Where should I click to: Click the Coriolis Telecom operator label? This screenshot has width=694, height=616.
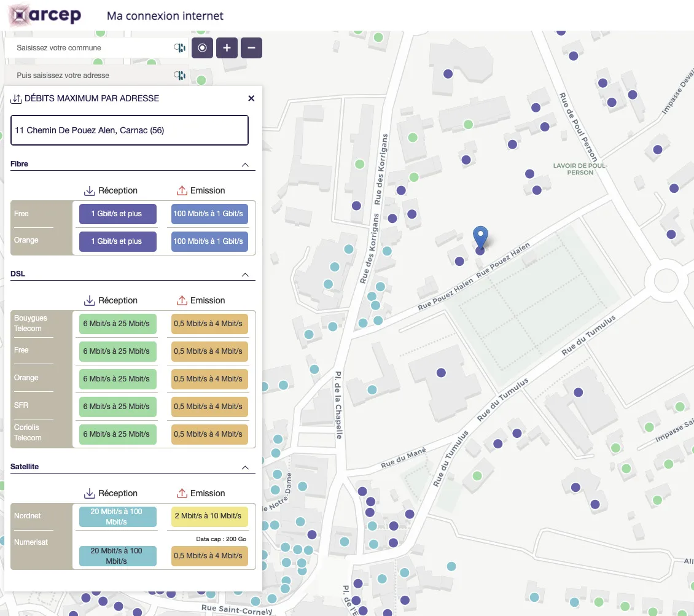[28, 432]
